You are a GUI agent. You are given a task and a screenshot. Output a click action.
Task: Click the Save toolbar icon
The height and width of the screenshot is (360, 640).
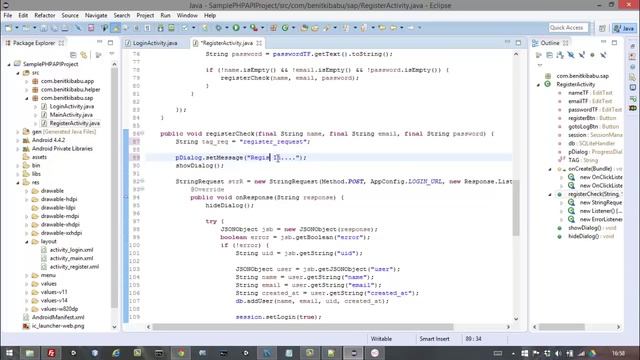pyautogui.click(x=44, y=28)
